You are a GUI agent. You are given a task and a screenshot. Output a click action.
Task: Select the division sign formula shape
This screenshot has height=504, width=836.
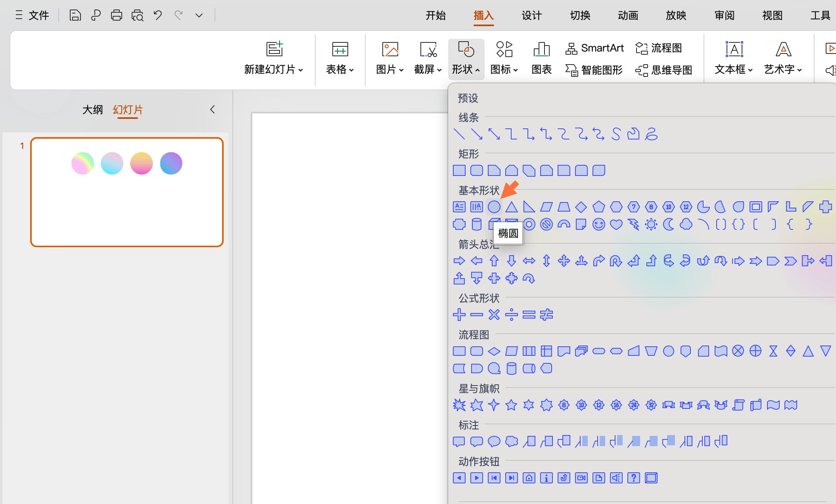click(x=511, y=315)
